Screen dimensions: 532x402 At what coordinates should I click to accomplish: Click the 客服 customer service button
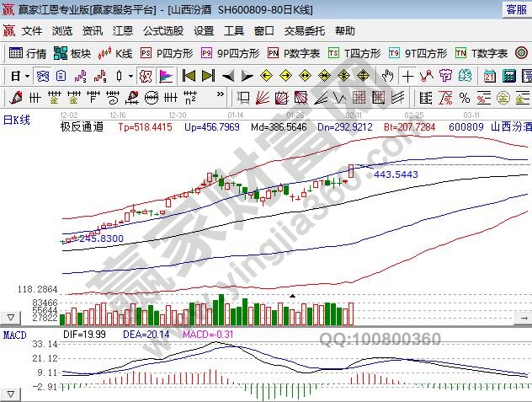pos(516,9)
